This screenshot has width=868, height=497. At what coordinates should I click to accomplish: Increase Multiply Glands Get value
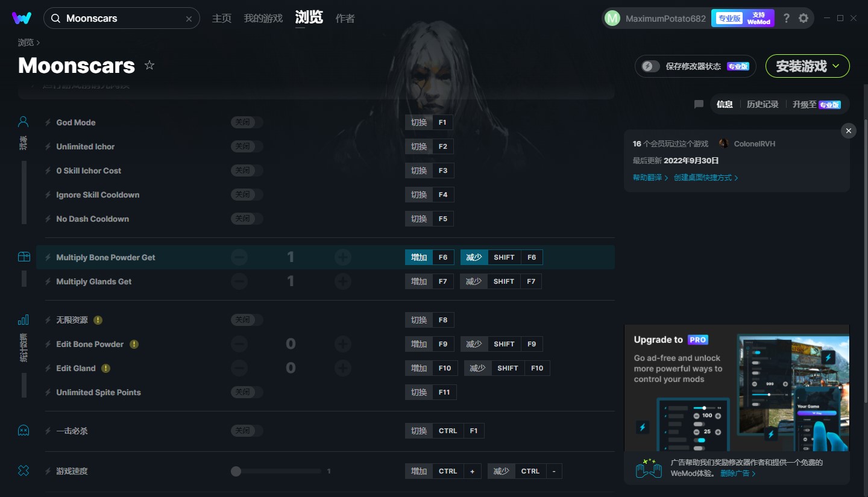[343, 281]
